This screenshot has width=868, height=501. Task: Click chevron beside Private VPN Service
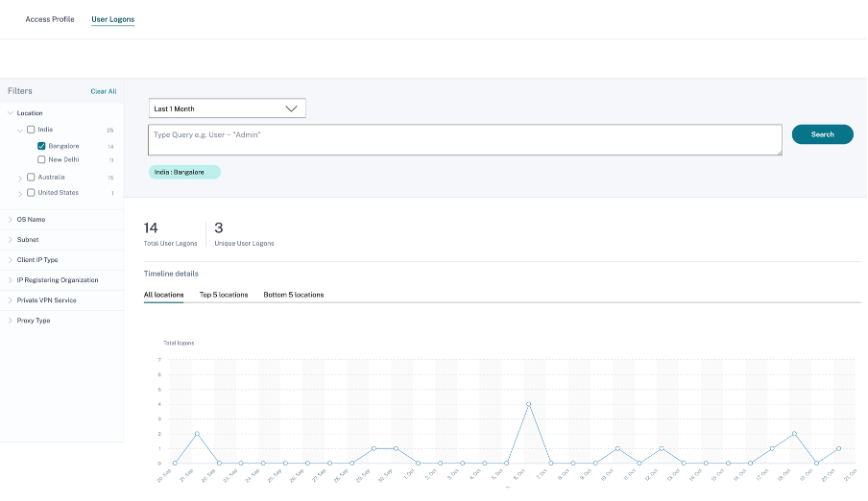point(11,300)
